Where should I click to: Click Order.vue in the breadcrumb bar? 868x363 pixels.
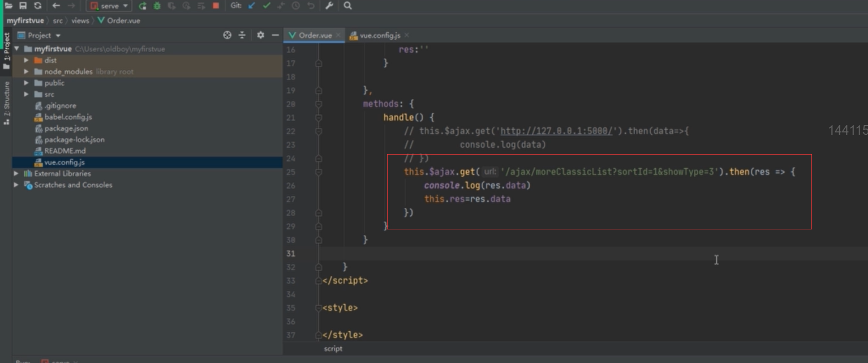119,20
